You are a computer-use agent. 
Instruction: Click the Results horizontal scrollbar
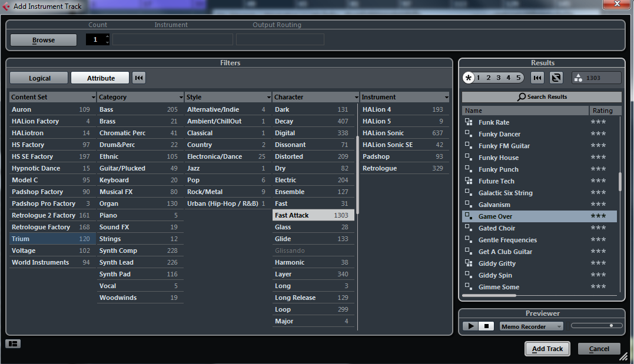(489, 296)
